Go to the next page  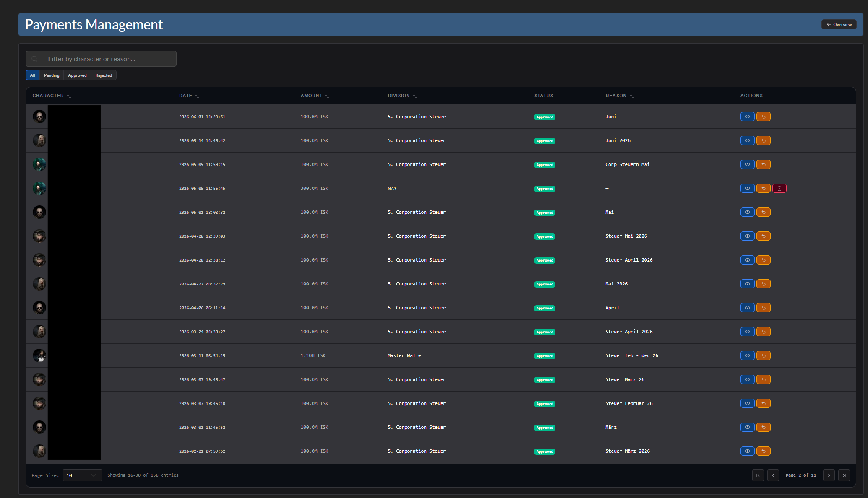point(829,475)
